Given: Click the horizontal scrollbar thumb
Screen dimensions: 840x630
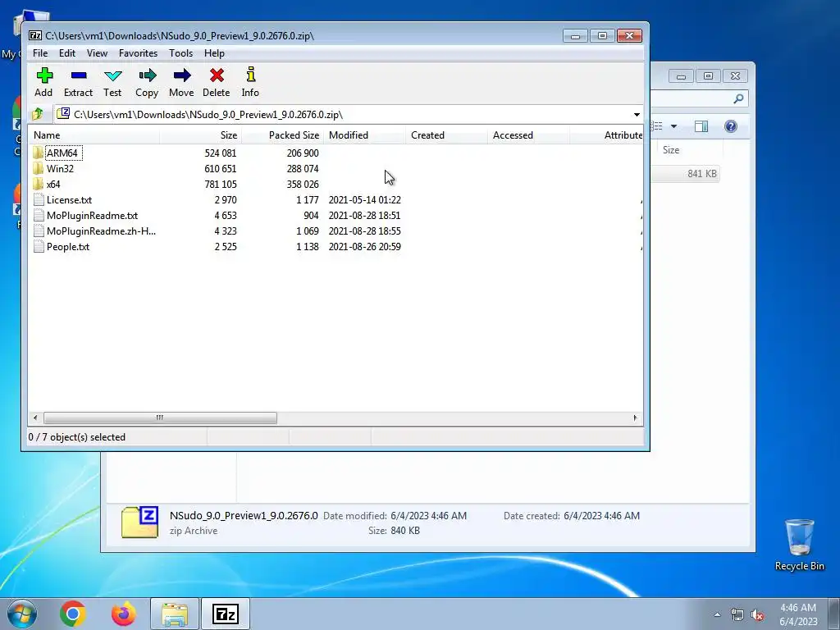Looking at the screenshot, I should (160, 418).
